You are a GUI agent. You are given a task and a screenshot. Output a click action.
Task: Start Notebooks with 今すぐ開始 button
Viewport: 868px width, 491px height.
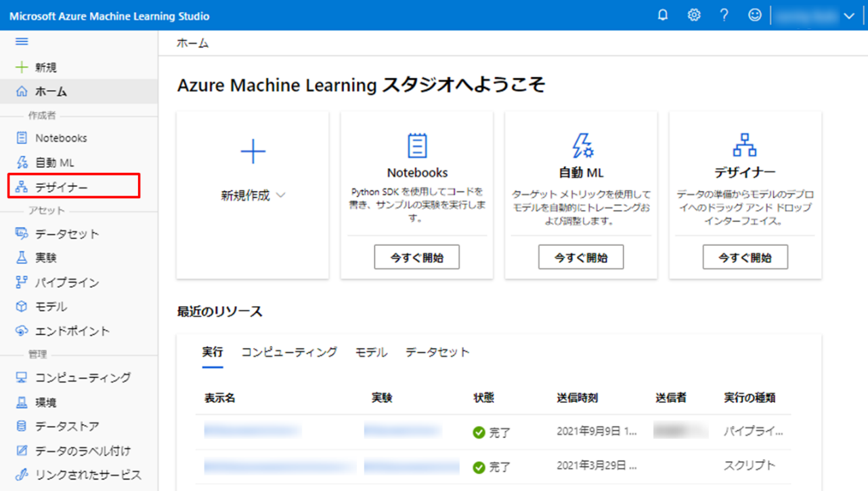[x=417, y=257]
